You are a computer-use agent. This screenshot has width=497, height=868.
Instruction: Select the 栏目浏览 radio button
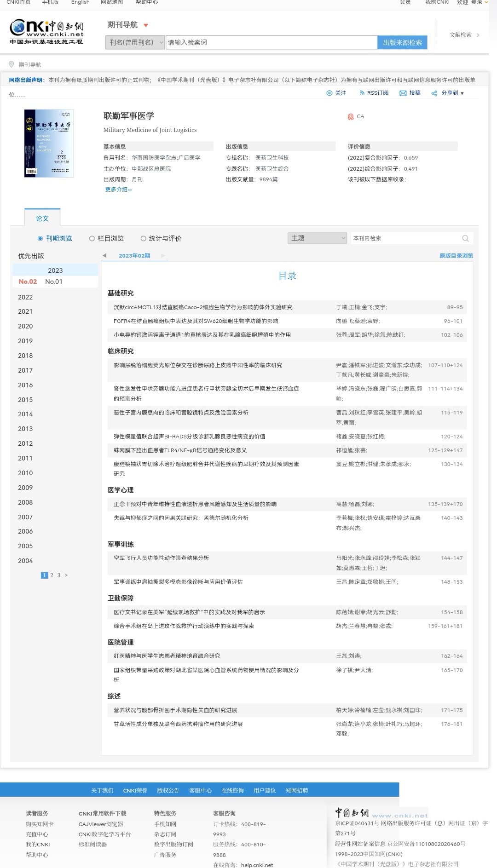coord(92,238)
